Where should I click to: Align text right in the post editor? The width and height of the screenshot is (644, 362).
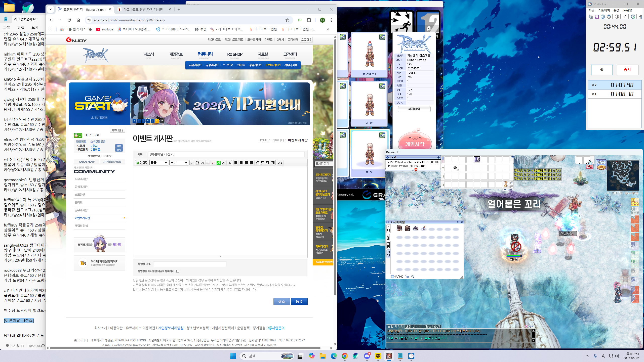(246, 163)
